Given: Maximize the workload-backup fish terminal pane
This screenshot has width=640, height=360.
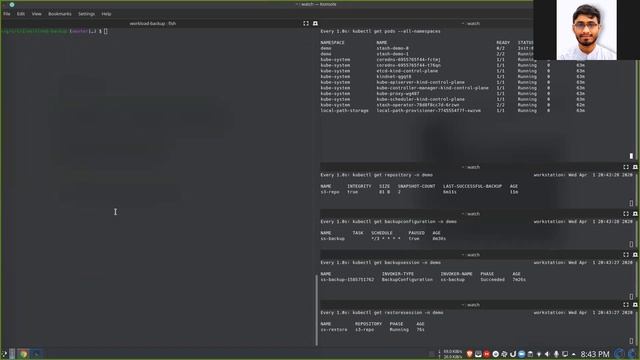Looking at the screenshot, I should point(306,24).
